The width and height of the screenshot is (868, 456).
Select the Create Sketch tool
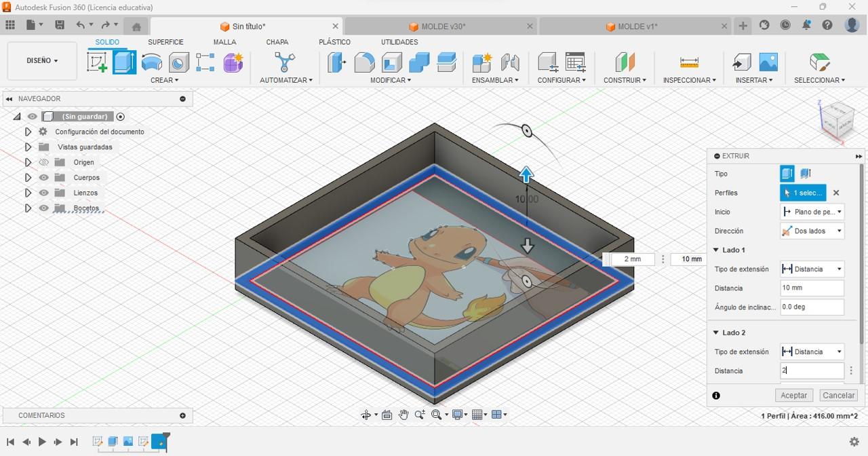(97, 62)
